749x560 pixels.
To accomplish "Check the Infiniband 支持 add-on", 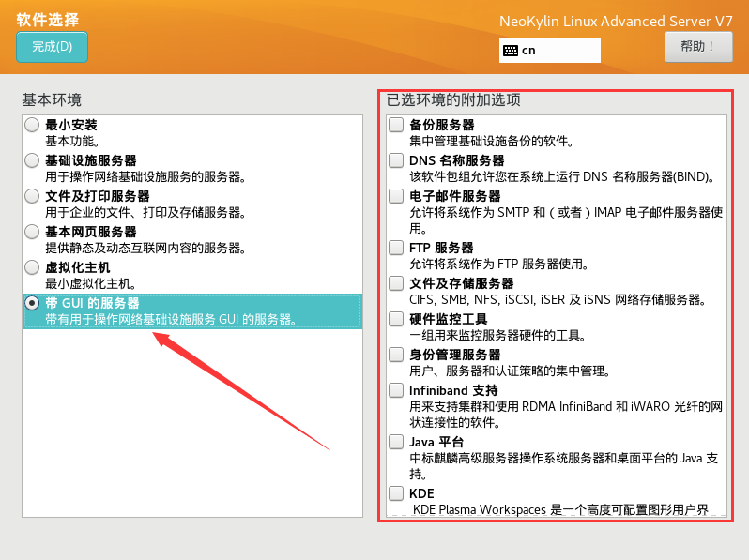I will point(397,390).
